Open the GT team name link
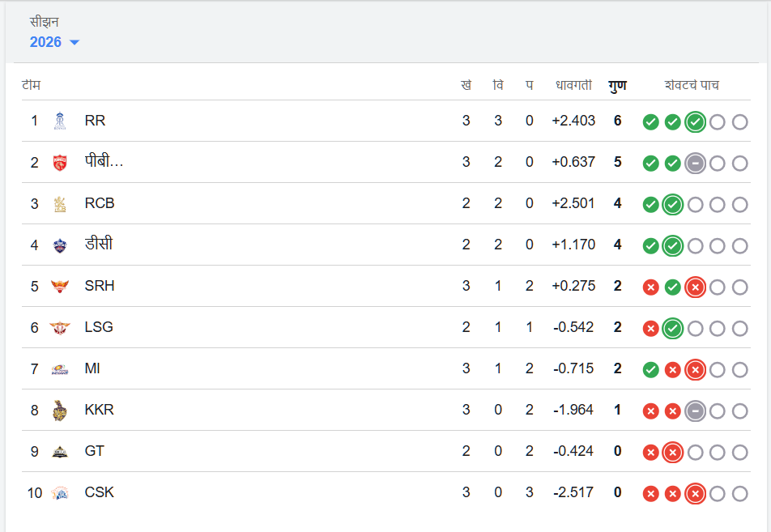The width and height of the screenshot is (771, 532). (x=94, y=451)
